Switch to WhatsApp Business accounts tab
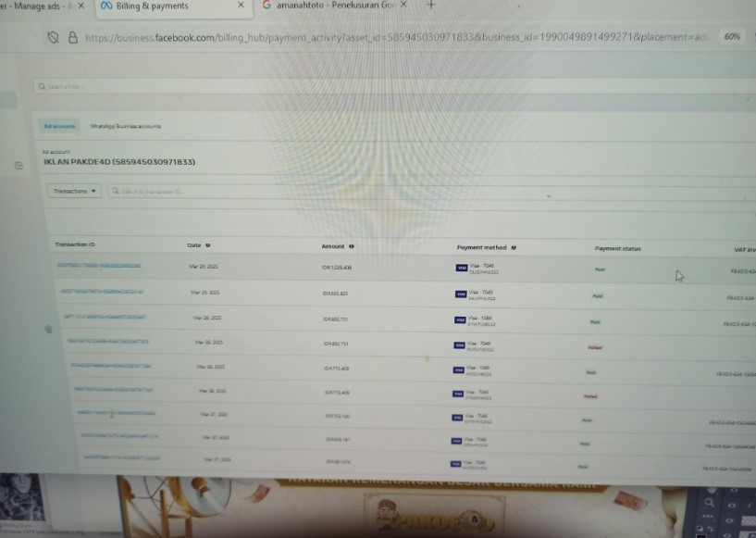This screenshot has width=756, height=538. [x=126, y=125]
